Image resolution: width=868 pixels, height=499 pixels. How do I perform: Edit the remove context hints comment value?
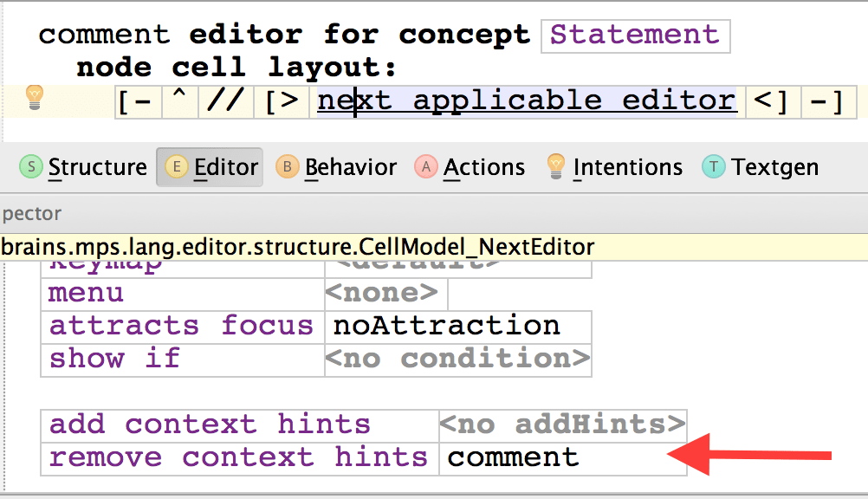(514, 457)
